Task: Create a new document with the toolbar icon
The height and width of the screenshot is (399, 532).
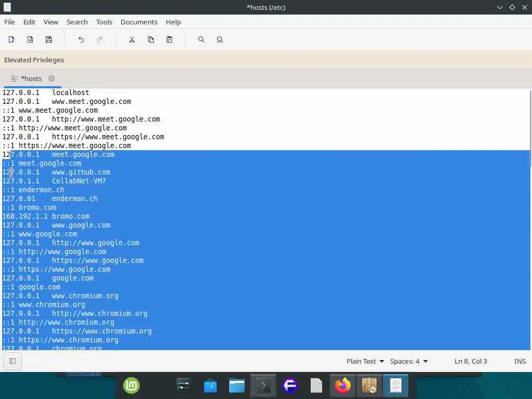Action: point(11,39)
